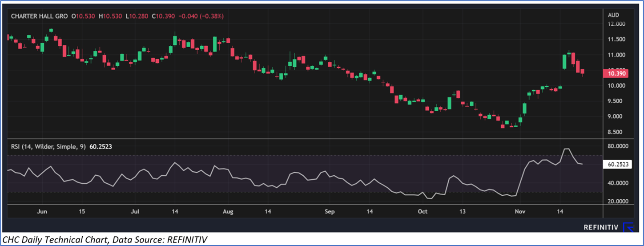Click the 40.0000 RSI axis label
644x246 pixels.
click(x=618, y=183)
